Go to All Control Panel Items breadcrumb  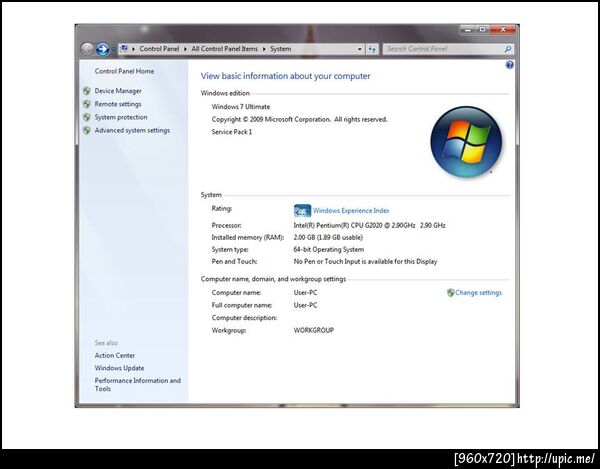coord(225,49)
